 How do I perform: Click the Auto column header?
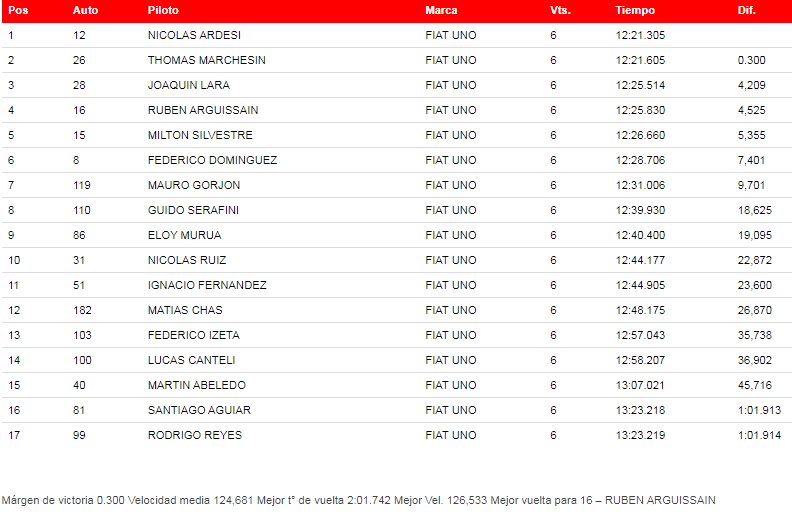pyautogui.click(x=85, y=10)
